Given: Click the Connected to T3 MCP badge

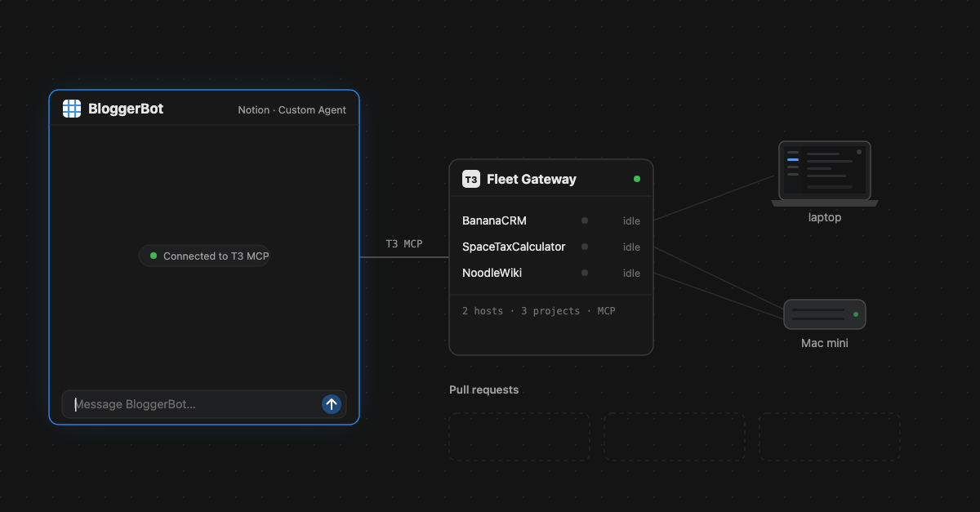Looking at the screenshot, I should 204,256.
